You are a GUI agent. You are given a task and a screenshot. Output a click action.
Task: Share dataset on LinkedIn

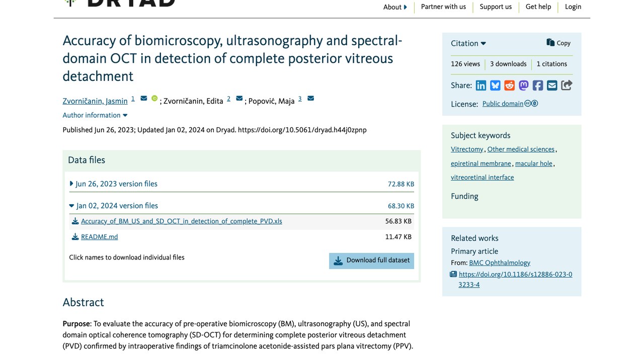(x=481, y=85)
